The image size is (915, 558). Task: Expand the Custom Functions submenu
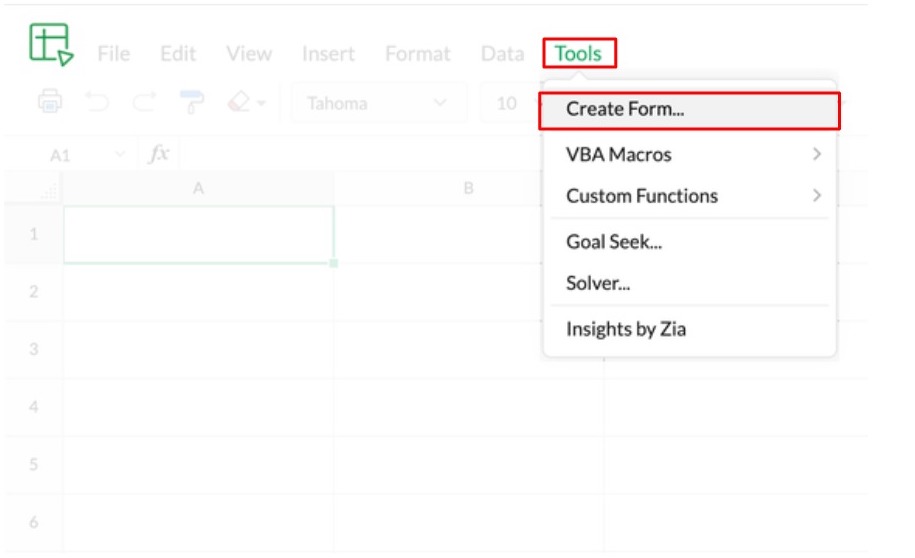(817, 196)
